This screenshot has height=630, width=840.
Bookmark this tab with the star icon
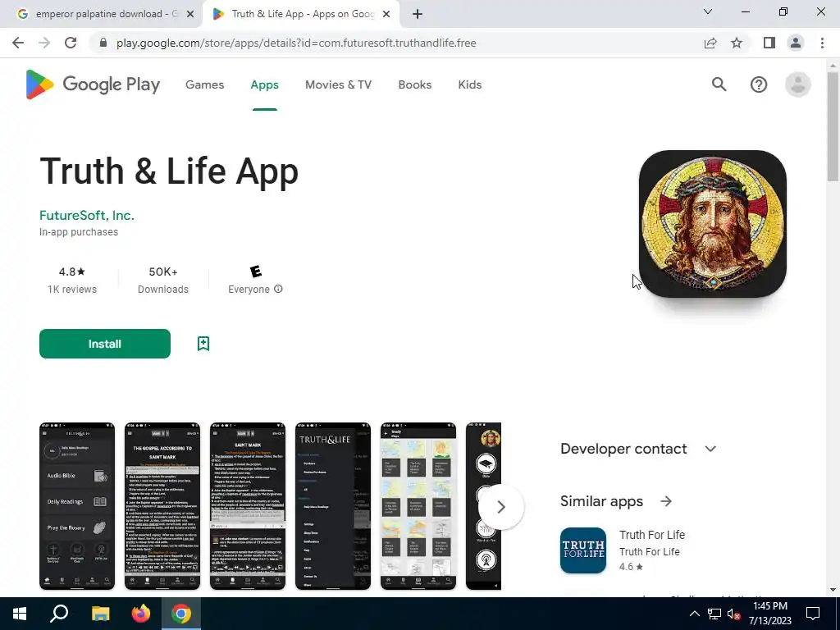pyautogui.click(x=737, y=43)
